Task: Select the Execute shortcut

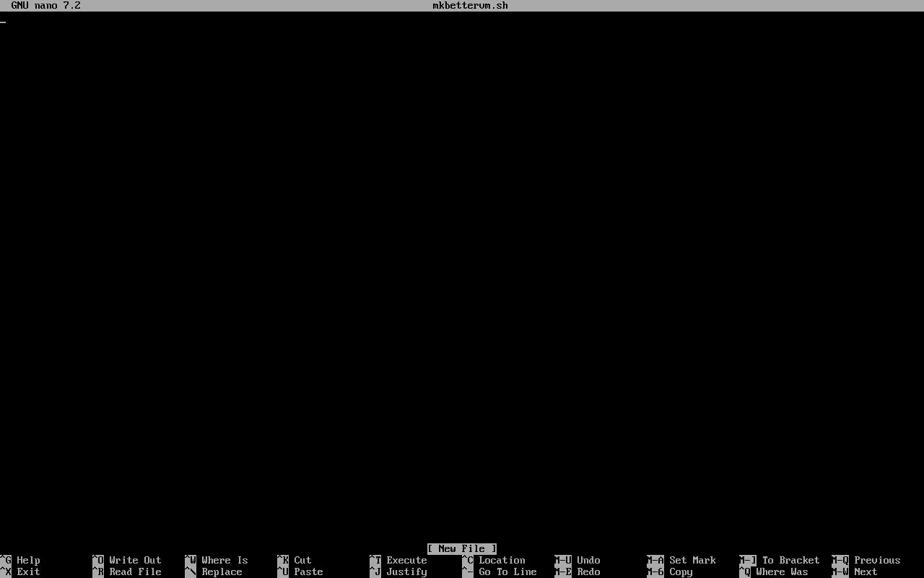Action: (407, 560)
